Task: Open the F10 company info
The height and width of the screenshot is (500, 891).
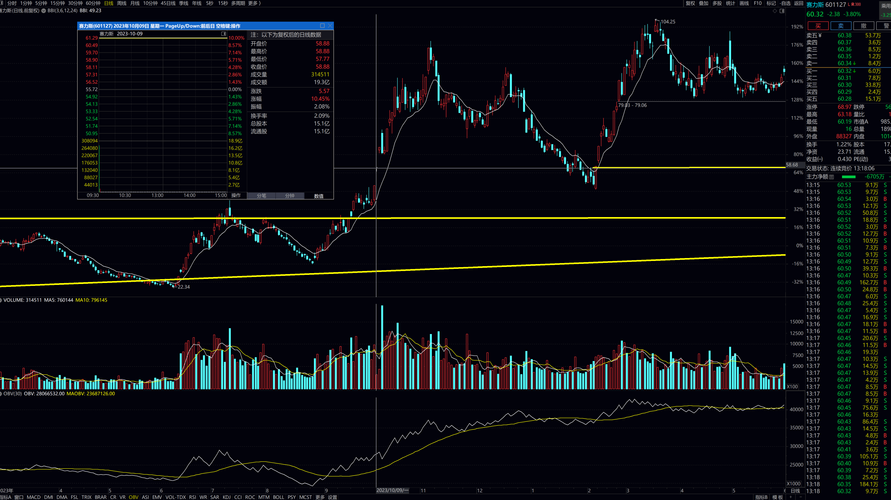Action: point(757,3)
